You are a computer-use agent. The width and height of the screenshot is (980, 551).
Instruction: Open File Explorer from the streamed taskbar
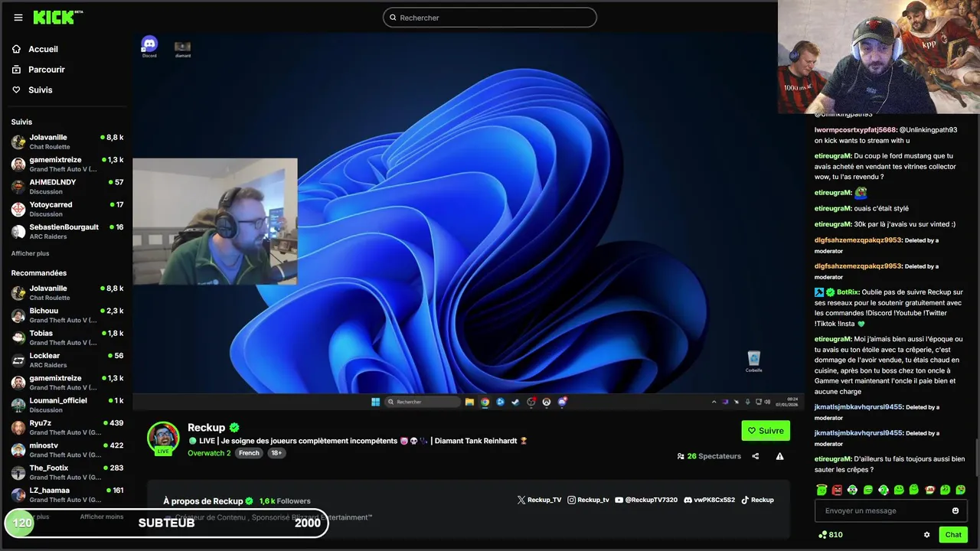pyautogui.click(x=469, y=402)
